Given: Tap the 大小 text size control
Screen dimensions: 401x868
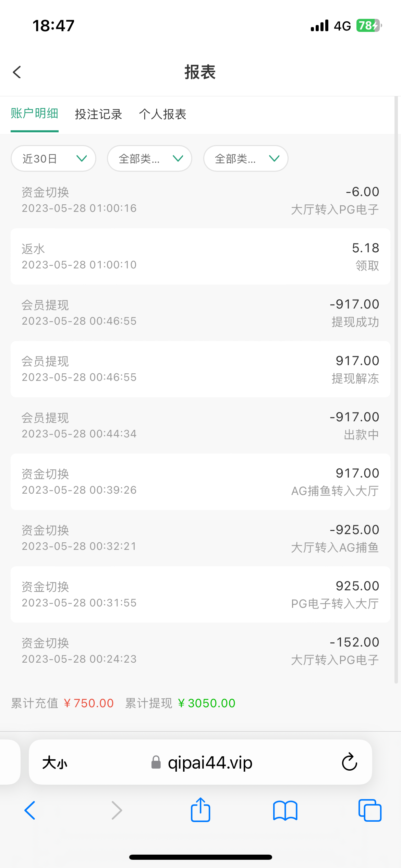Looking at the screenshot, I should [55, 763].
